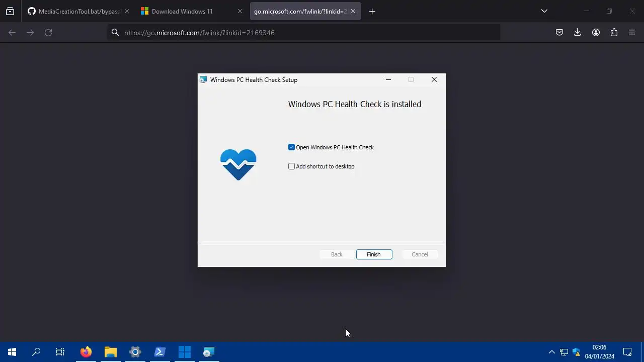Viewport: 644px width, 362px height.
Task: Open Firefox View icon
Action: [10, 11]
